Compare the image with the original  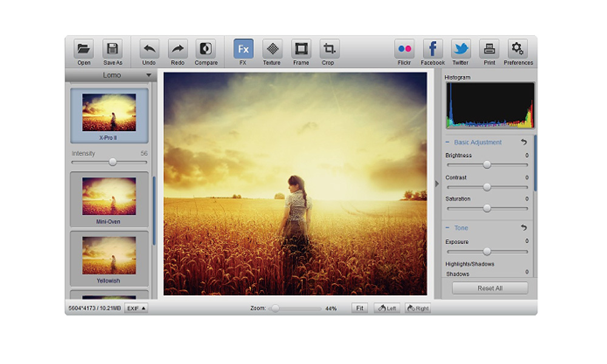click(206, 49)
